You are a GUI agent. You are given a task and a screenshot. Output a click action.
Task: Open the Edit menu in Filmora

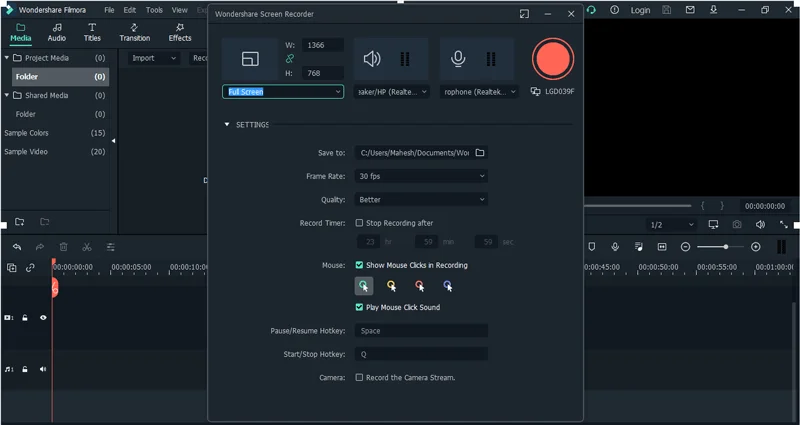[x=130, y=10]
